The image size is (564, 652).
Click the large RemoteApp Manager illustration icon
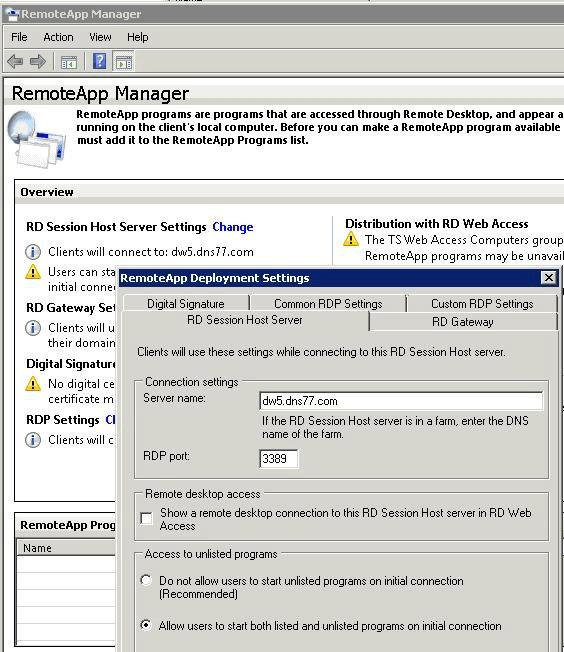[37, 139]
